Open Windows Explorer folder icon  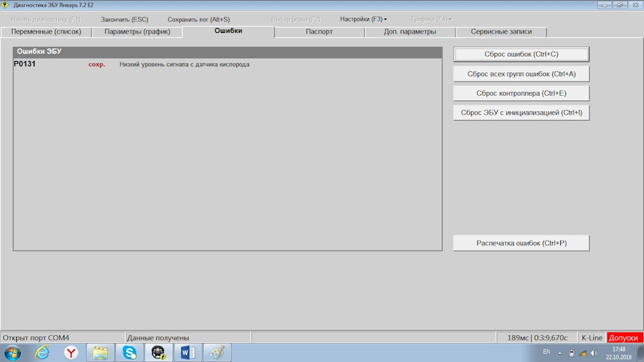pyautogui.click(x=100, y=353)
